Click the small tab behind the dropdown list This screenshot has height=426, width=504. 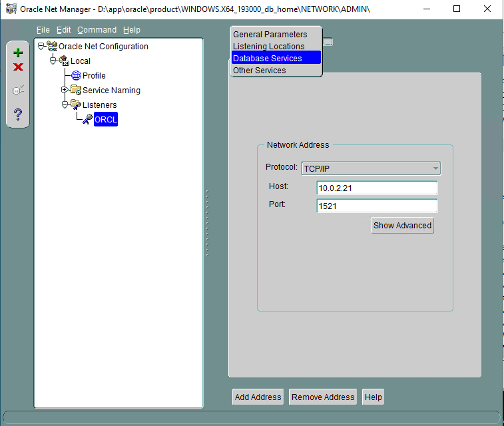click(x=328, y=42)
